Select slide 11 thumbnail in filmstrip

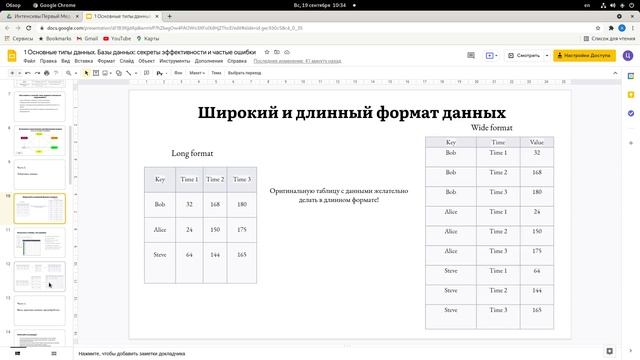pos(40,242)
